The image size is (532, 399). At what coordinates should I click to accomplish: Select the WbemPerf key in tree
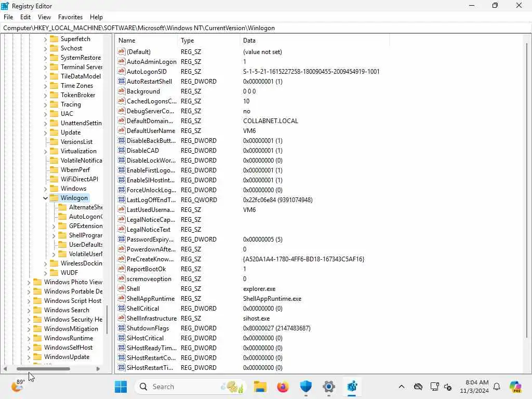(x=75, y=170)
